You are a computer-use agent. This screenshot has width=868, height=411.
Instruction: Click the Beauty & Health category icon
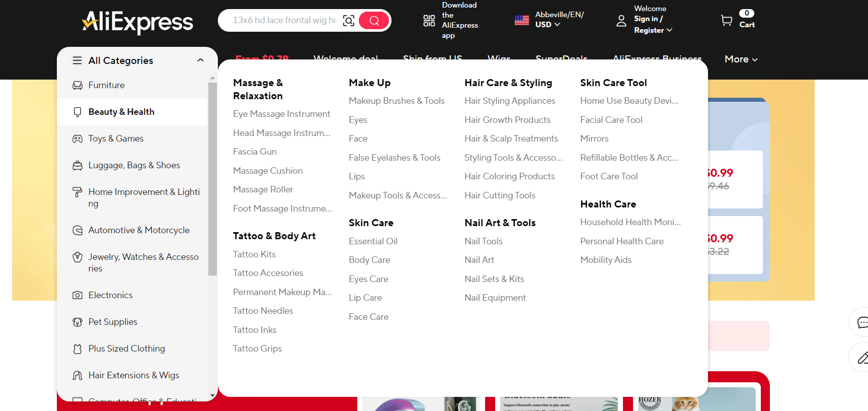pyautogui.click(x=77, y=112)
